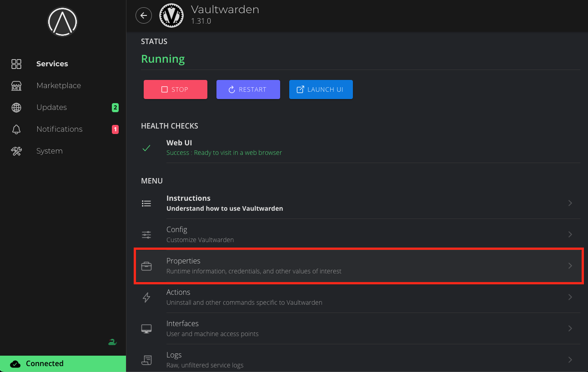Stop the Vaultwarden service
This screenshot has width=588, height=372.
[x=176, y=89]
